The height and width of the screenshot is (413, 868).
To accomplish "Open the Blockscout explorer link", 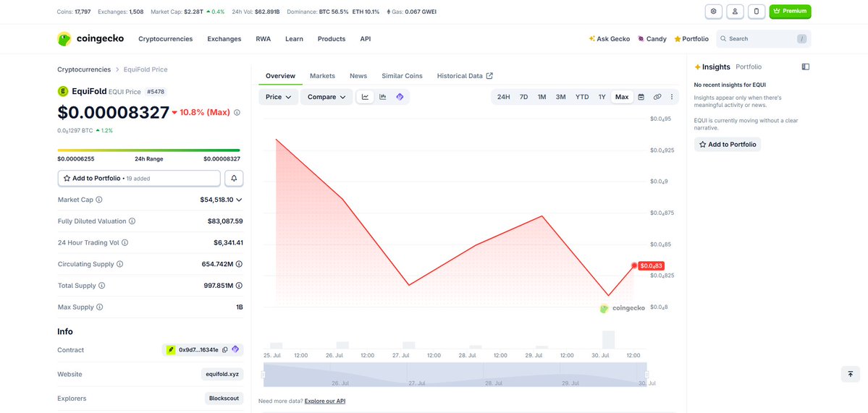I will (x=224, y=398).
